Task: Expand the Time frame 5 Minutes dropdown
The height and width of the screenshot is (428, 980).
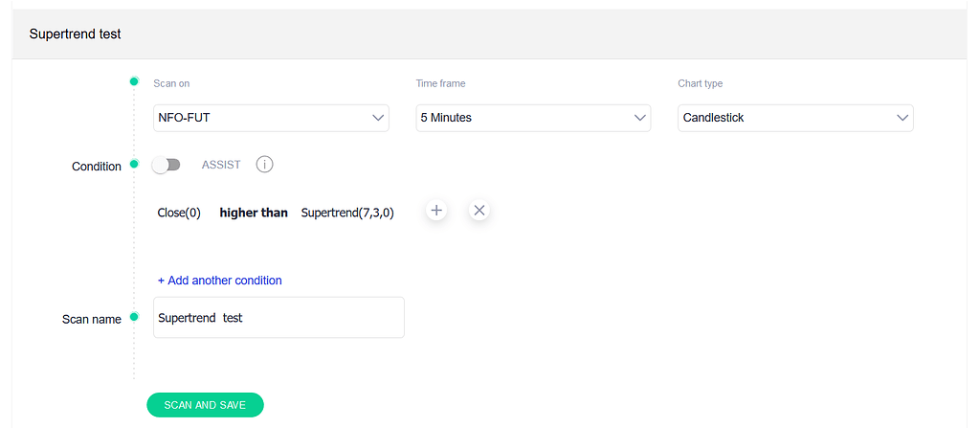Action: [533, 118]
